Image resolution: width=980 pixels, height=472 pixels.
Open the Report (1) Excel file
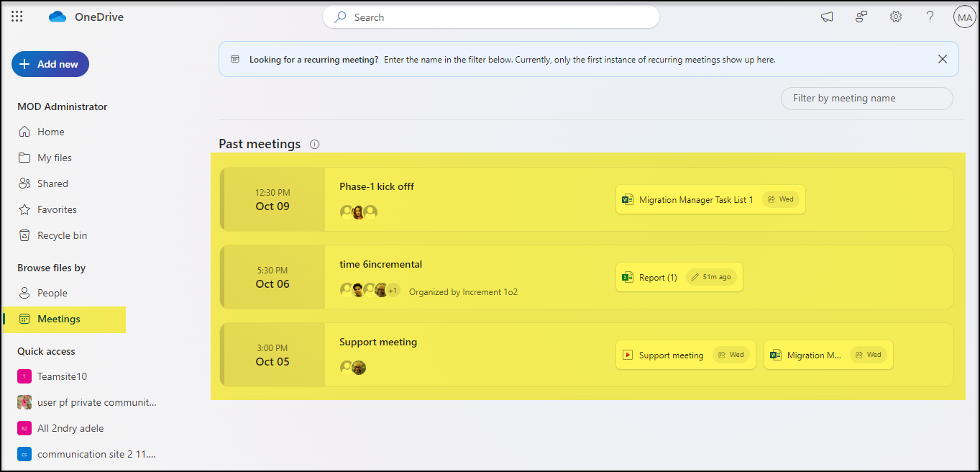pyautogui.click(x=657, y=278)
